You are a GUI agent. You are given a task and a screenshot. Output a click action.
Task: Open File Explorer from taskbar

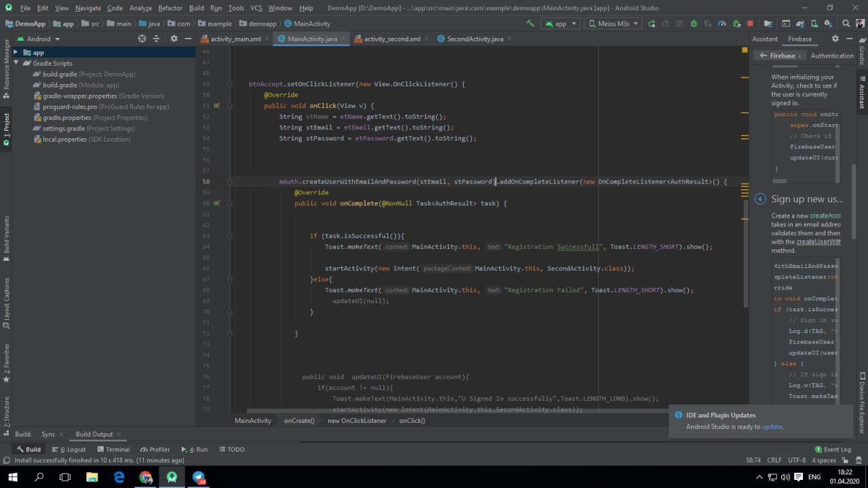click(92, 477)
